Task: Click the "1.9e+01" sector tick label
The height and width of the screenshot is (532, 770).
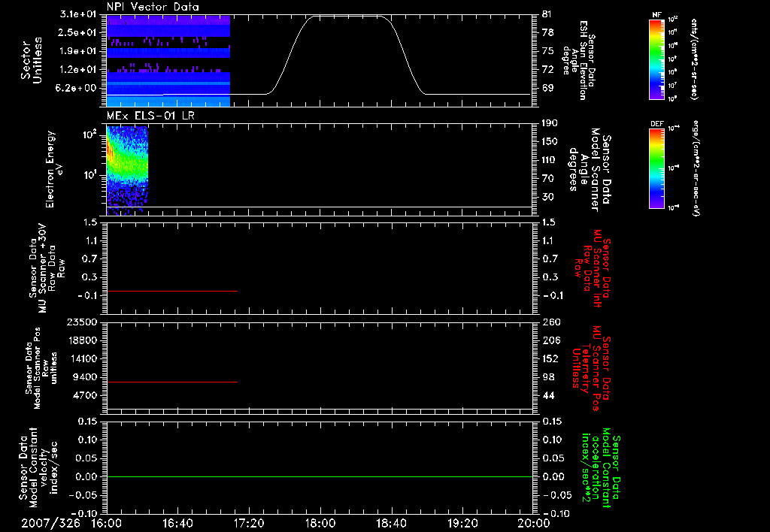Action: click(x=77, y=51)
